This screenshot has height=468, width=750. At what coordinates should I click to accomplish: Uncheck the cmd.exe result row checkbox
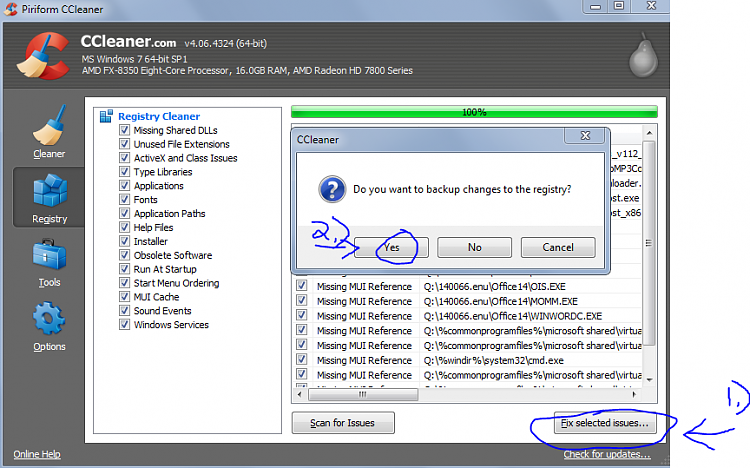[x=301, y=359]
